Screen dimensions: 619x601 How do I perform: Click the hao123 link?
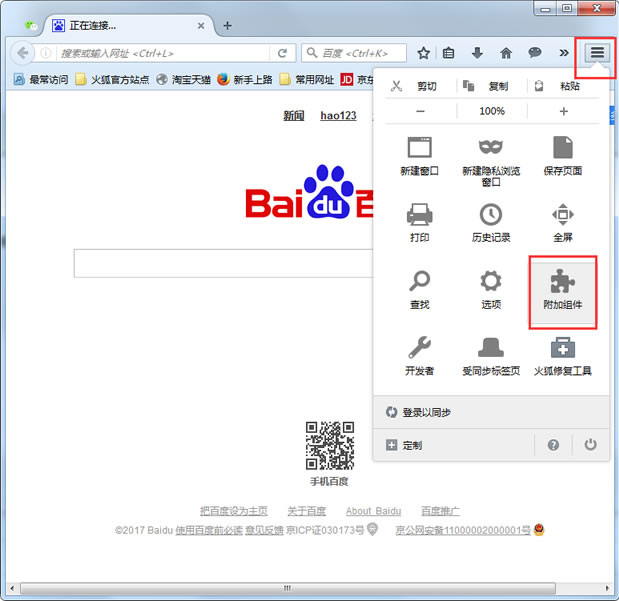click(338, 116)
